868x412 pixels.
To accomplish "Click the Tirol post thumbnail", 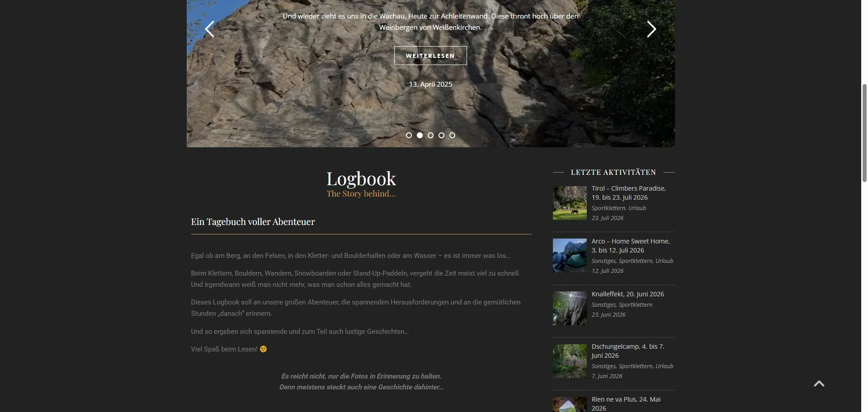I will (570, 203).
